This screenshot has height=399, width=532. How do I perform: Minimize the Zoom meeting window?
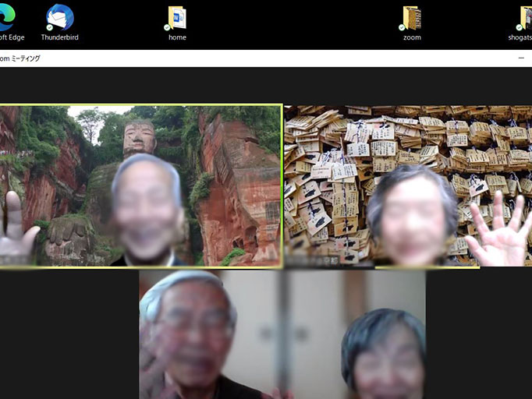point(521,58)
